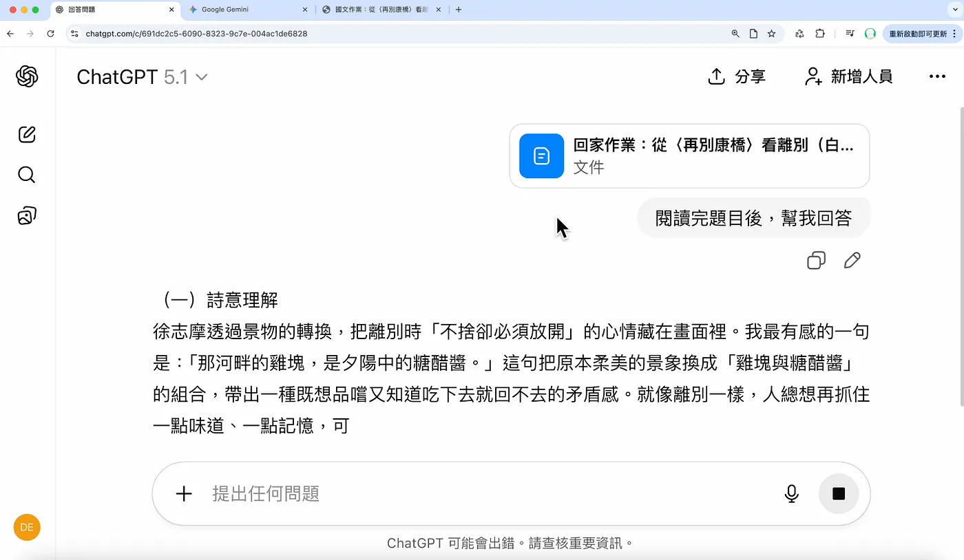Close the Google Gemini tab

[305, 10]
